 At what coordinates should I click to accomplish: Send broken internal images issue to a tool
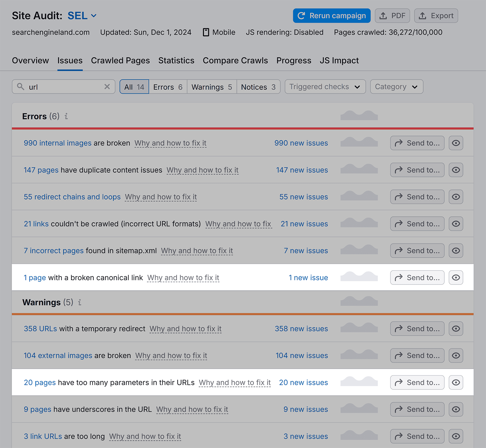[x=417, y=143]
